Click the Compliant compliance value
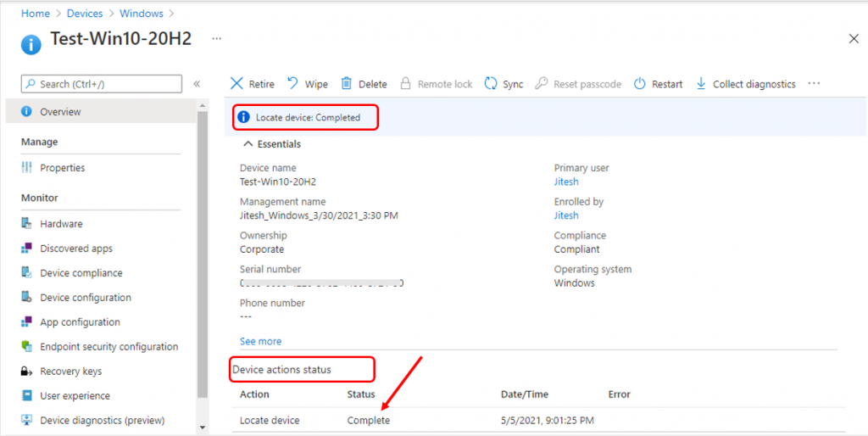Image resolution: width=868 pixels, height=436 pixels. [576, 249]
